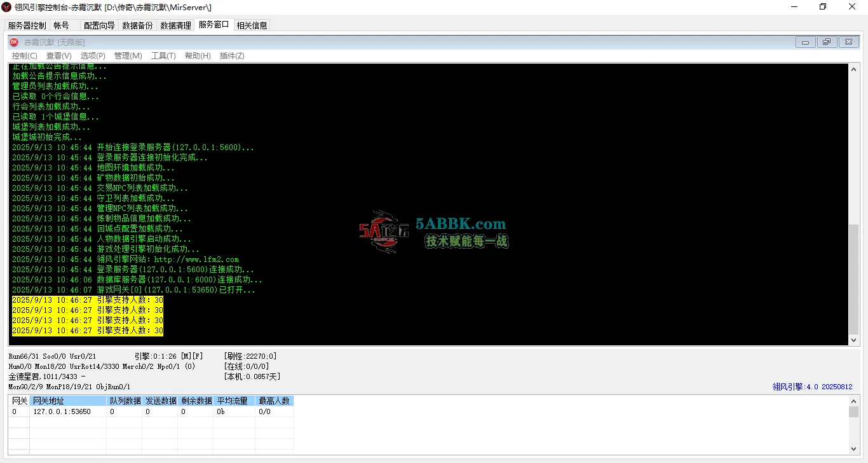Open the 服务器控制 tab
Viewport: 868px width, 463px height.
click(27, 25)
